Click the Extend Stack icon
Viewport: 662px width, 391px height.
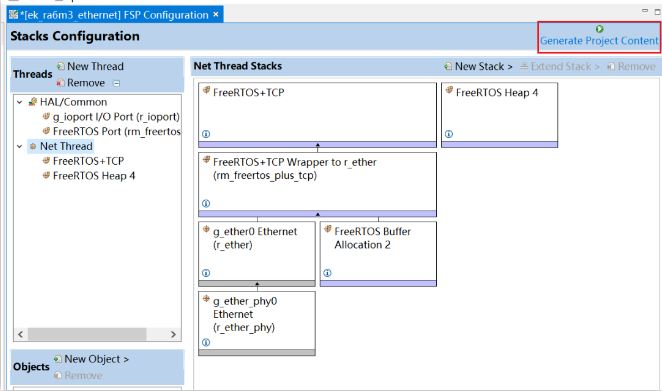[x=524, y=66]
